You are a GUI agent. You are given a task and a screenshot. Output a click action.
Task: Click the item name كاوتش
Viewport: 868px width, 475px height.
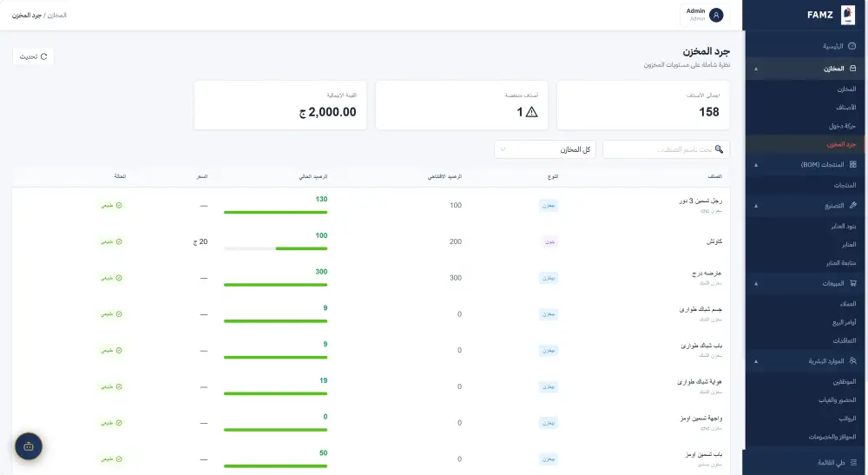click(x=714, y=241)
